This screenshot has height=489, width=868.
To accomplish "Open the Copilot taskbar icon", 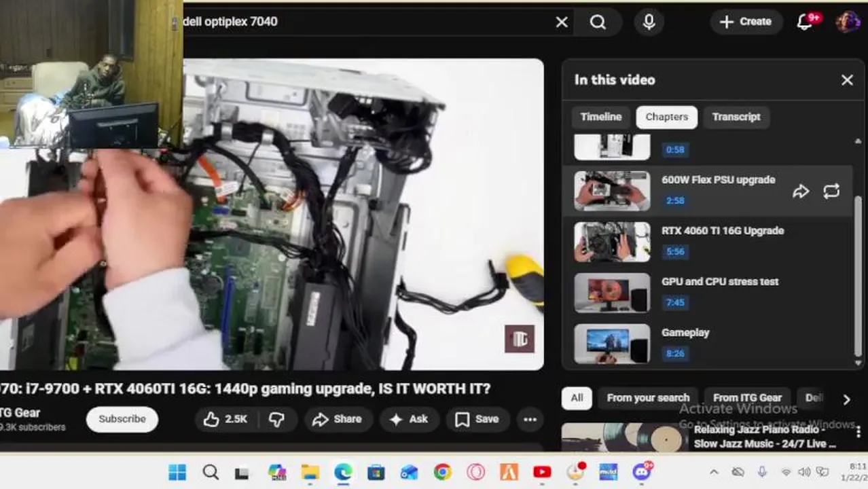I will point(276,472).
